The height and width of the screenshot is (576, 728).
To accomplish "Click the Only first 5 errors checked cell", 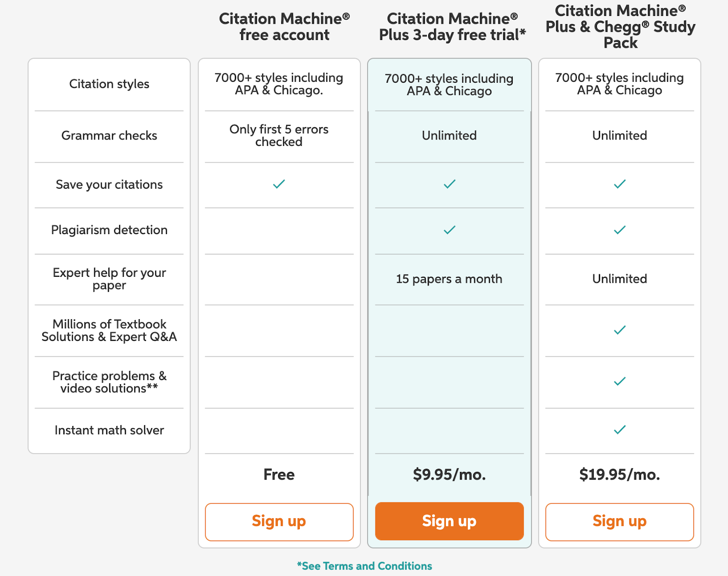I will point(279,135).
